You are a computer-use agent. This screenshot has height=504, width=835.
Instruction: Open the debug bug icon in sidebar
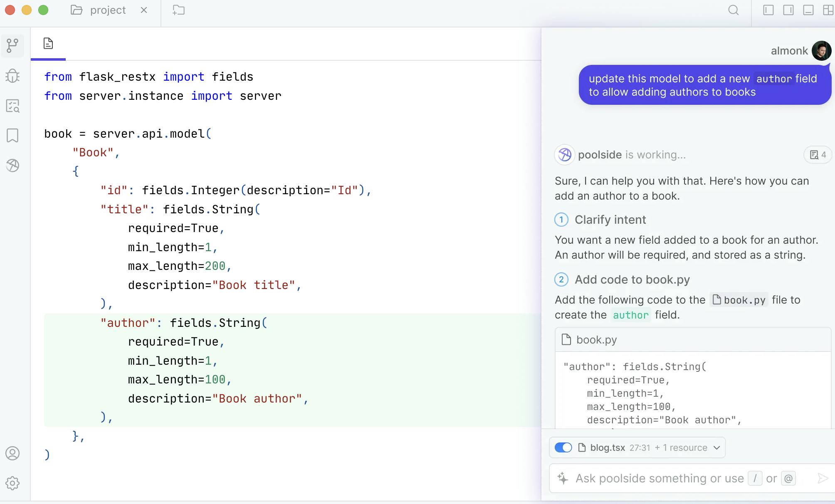pos(13,76)
